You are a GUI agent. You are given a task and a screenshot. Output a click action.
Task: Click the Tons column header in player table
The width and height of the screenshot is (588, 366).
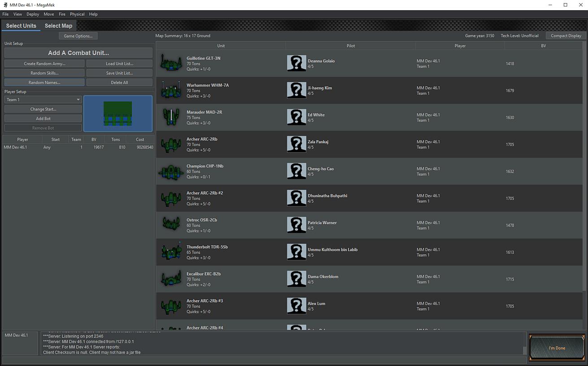(116, 139)
